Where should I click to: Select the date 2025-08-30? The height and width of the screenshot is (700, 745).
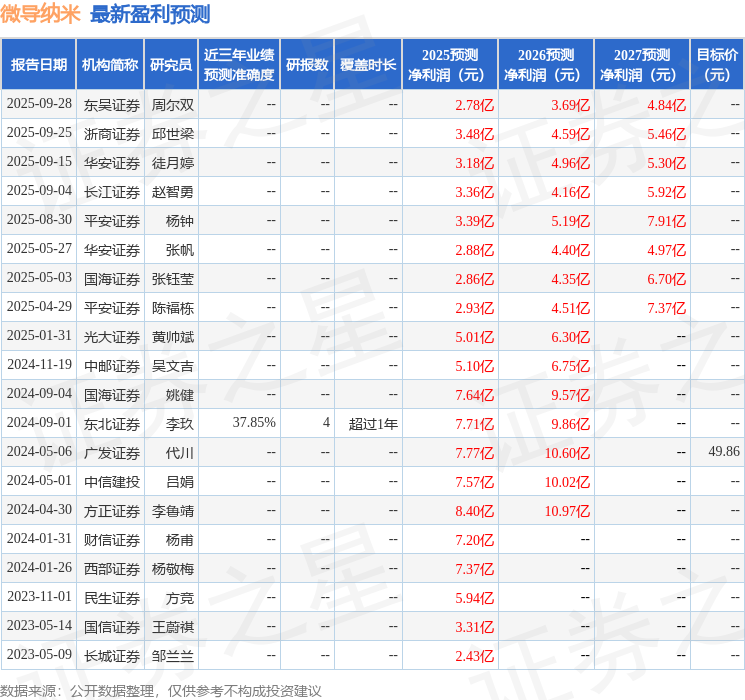[39, 220]
